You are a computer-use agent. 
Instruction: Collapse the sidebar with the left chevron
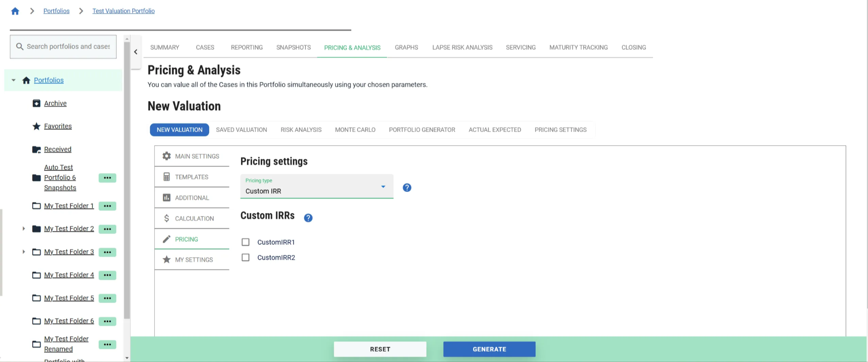(135, 52)
